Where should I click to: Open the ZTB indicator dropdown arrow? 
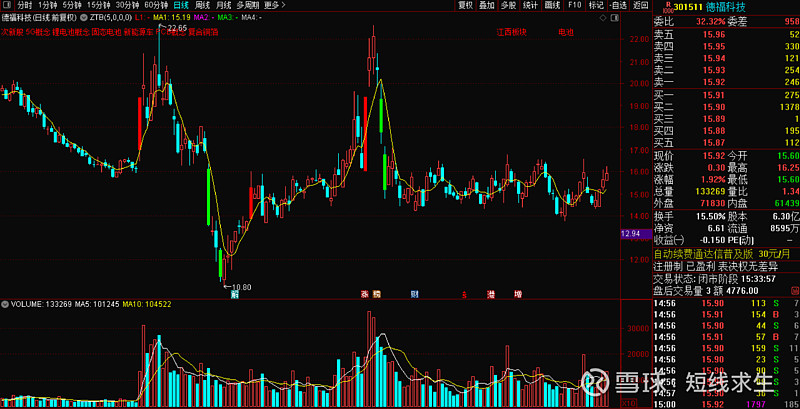[x=85, y=17]
